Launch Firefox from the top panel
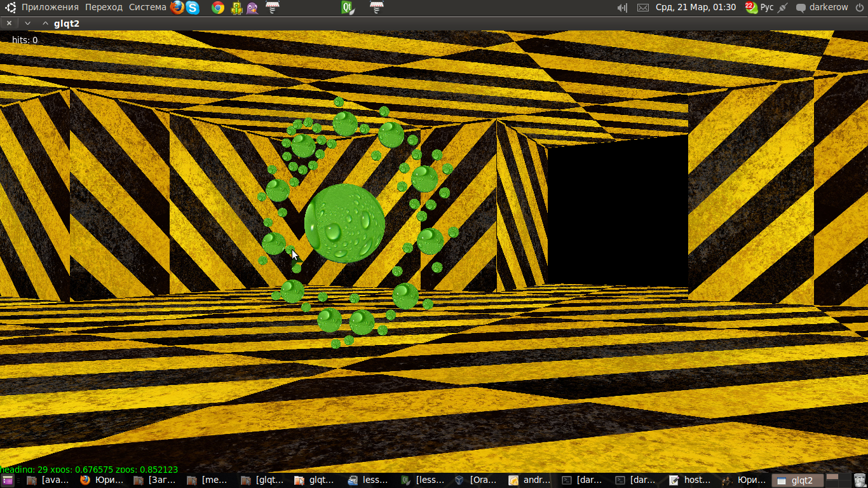Image resolution: width=868 pixels, height=488 pixels. pos(177,8)
